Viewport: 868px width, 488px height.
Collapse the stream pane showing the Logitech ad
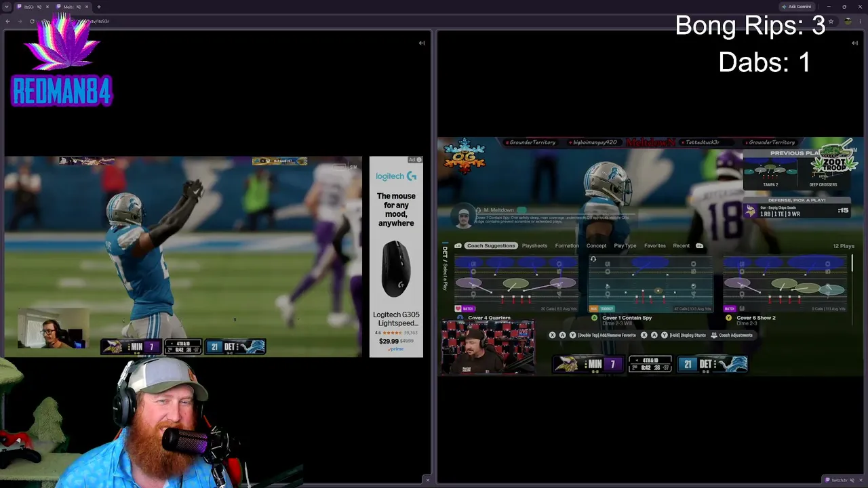click(422, 43)
